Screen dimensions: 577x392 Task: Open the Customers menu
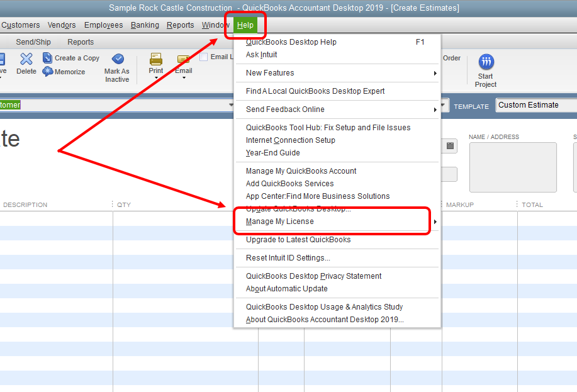[20, 25]
